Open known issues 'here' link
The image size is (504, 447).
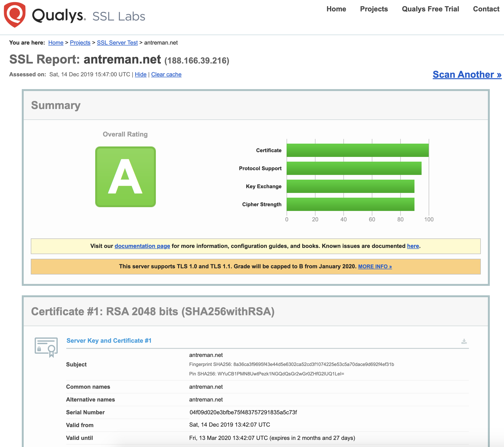coord(413,246)
